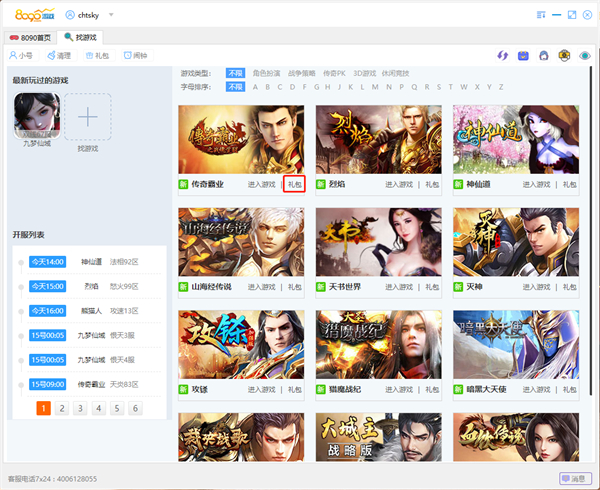600x490 pixels.
Task: Filter game type by 3D游戏
Action: [364, 73]
